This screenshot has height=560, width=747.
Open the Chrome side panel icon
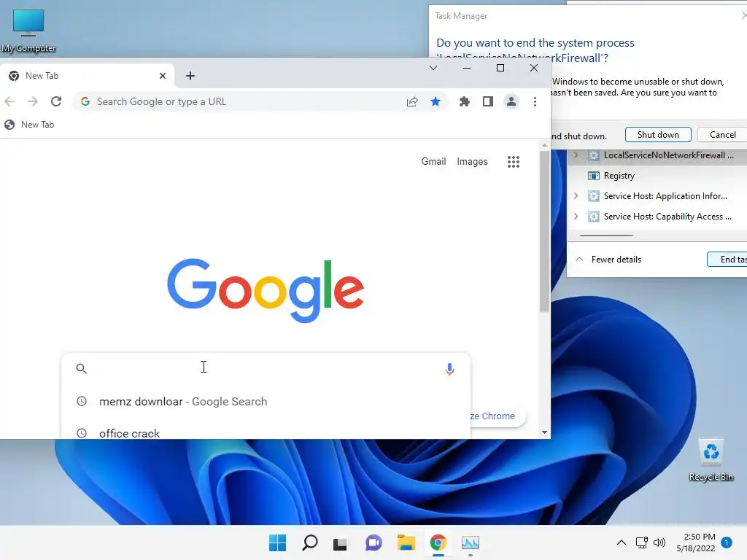click(x=488, y=101)
